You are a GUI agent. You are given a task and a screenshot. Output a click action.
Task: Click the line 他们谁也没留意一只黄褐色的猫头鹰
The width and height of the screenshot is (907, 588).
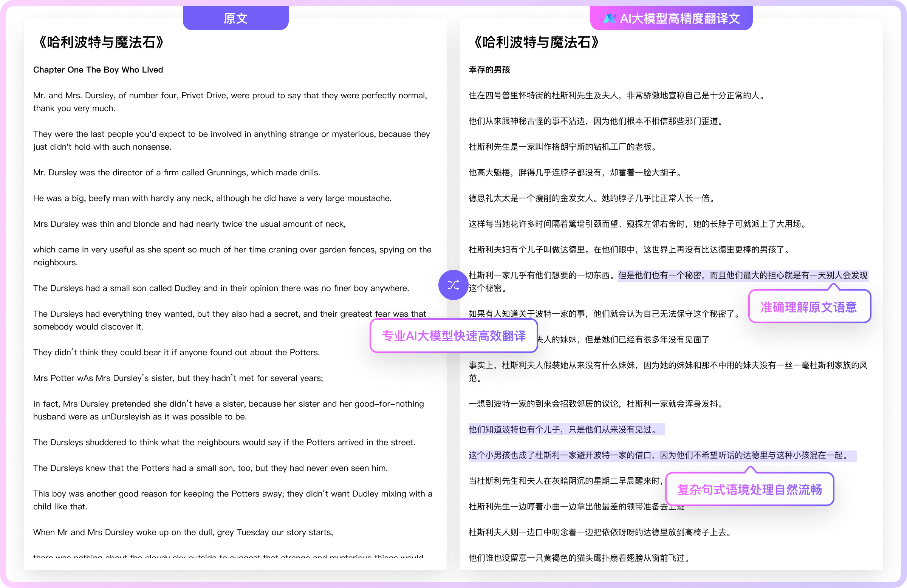[579, 558]
